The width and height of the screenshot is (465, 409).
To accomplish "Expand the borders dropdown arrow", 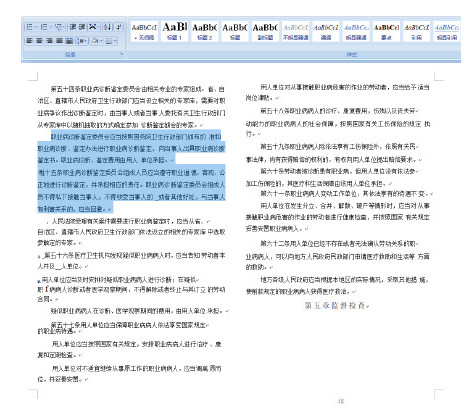I will pos(115,41).
